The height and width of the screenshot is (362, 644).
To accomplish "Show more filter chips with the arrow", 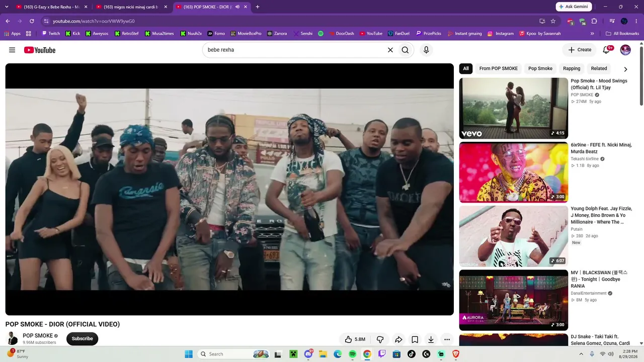I will coord(625,69).
